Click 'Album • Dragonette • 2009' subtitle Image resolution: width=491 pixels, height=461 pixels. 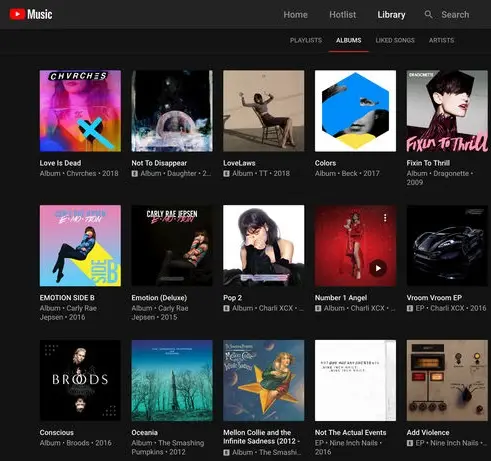click(x=440, y=178)
